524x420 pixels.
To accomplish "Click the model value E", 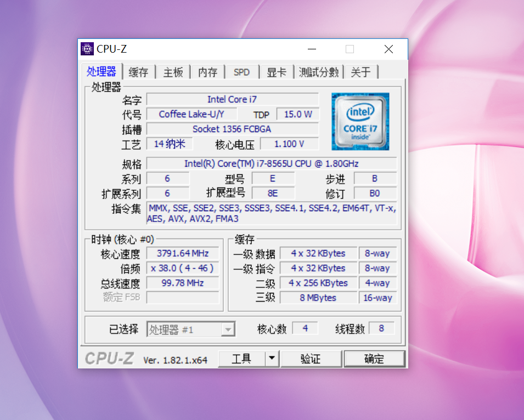I will tap(273, 179).
